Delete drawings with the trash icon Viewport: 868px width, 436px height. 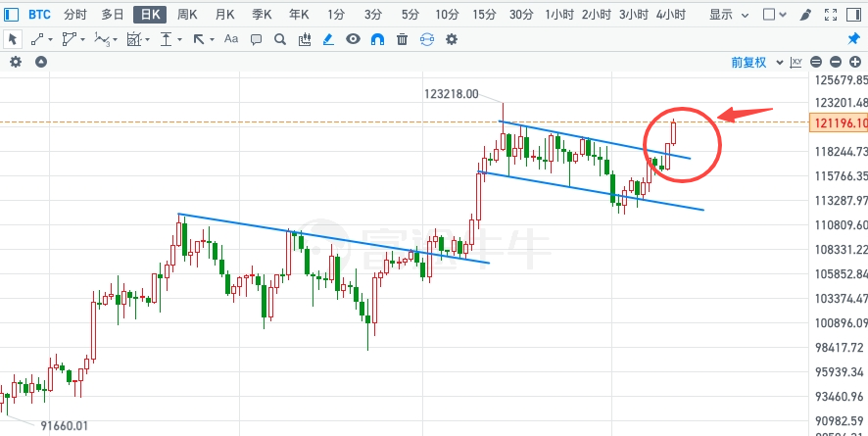pos(403,39)
